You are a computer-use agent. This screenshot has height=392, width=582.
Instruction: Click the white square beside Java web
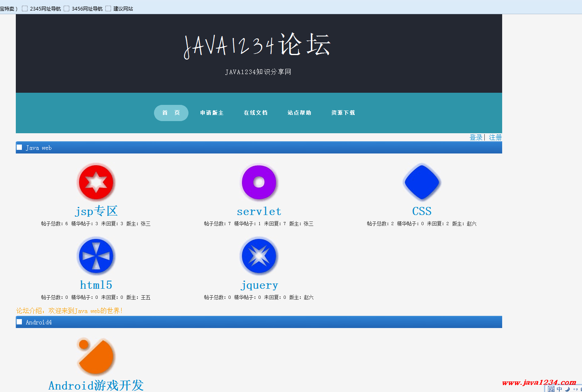coord(19,147)
